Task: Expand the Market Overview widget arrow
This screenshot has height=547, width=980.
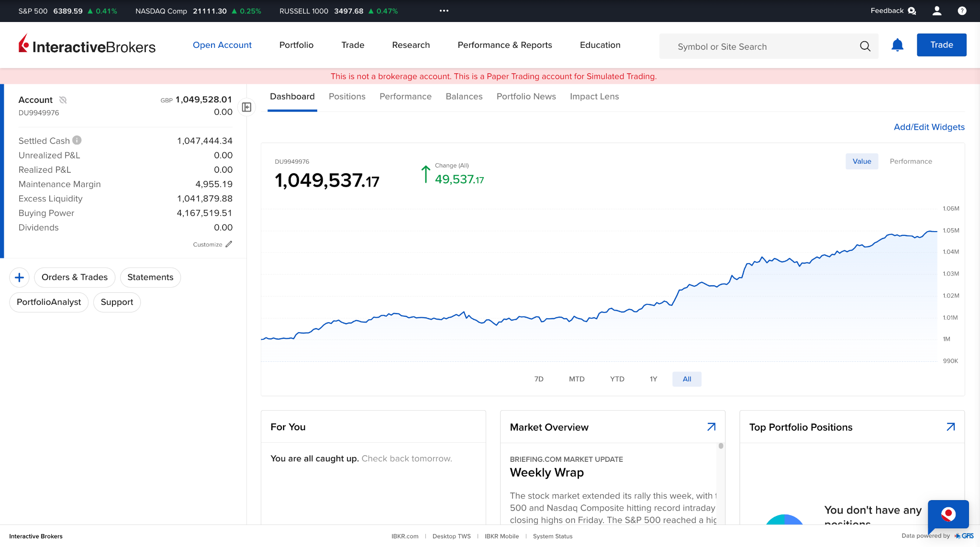Action: pos(712,427)
